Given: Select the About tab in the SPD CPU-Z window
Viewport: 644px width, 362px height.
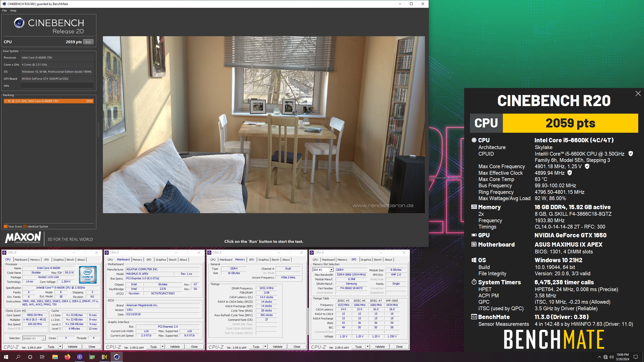Looking at the screenshot, I should coord(388,260).
